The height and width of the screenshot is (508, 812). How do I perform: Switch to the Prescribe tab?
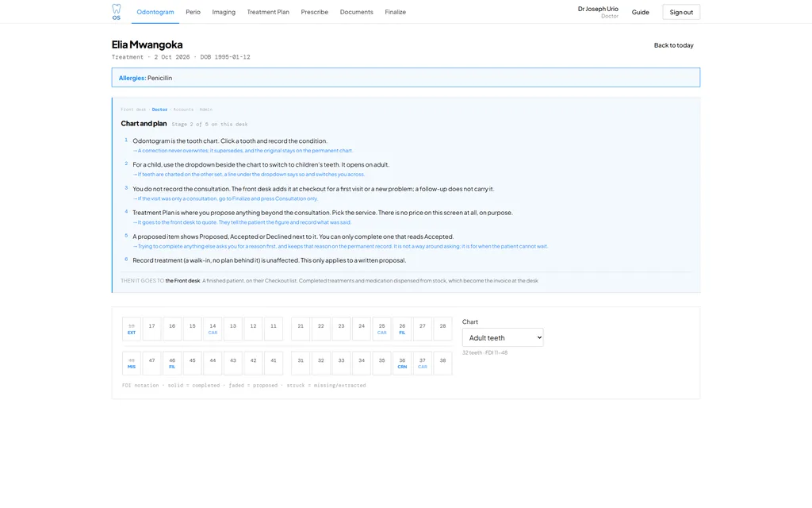click(314, 12)
